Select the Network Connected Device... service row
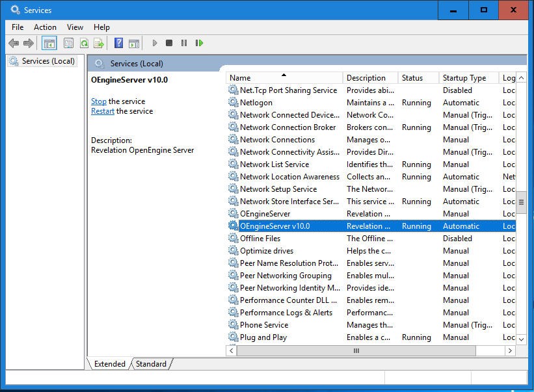 point(371,114)
